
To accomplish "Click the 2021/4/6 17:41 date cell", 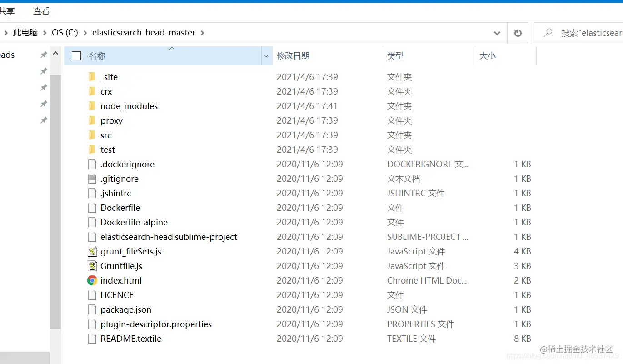I will click(307, 106).
